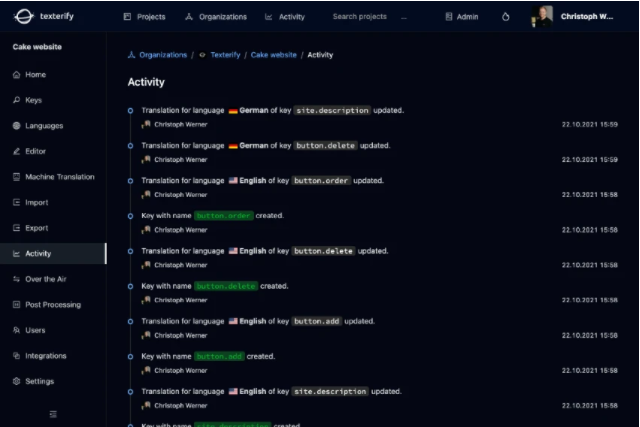Click button.order tag in English update entry
The image size is (640, 427).
pyautogui.click(x=321, y=181)
